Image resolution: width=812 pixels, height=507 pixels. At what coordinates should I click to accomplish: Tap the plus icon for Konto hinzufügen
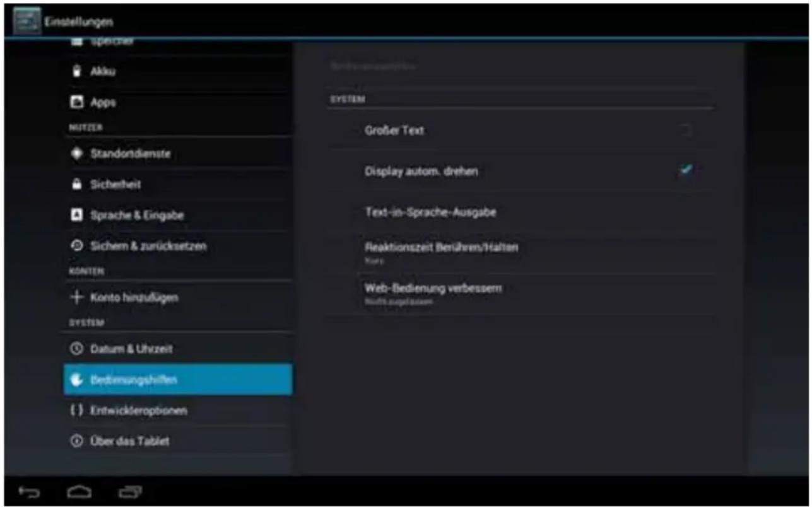point(77,297)
